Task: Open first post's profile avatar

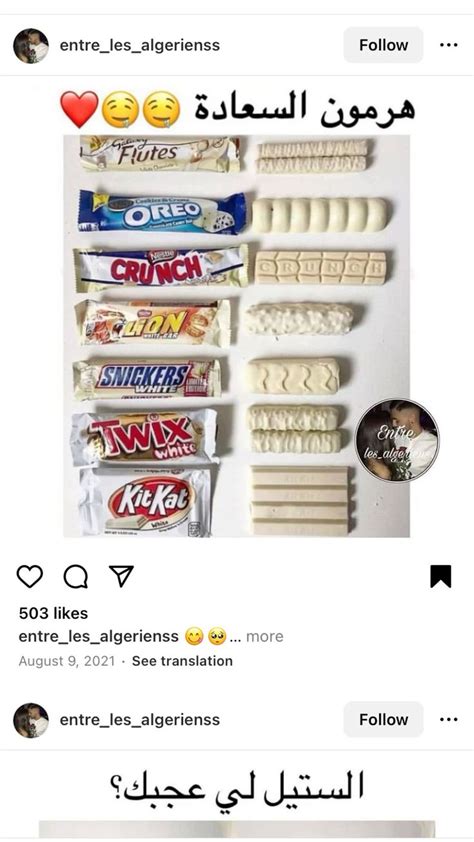Action: (31, 46)
